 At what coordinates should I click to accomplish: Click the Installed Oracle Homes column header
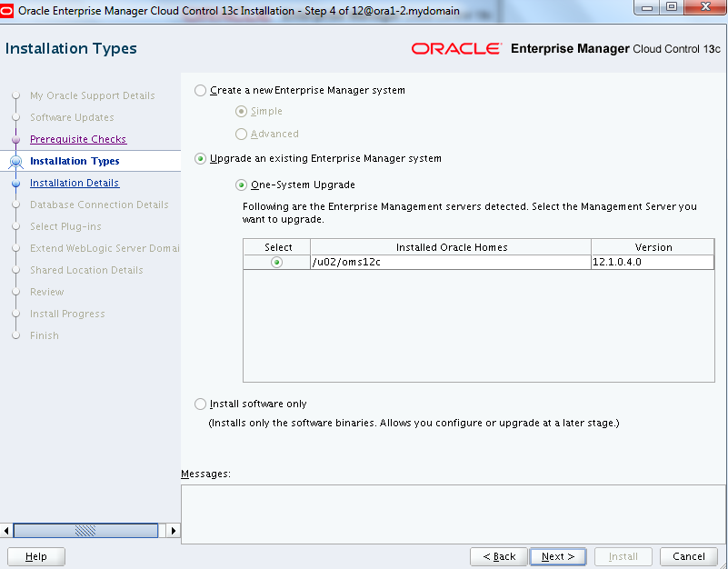[451, 247]
